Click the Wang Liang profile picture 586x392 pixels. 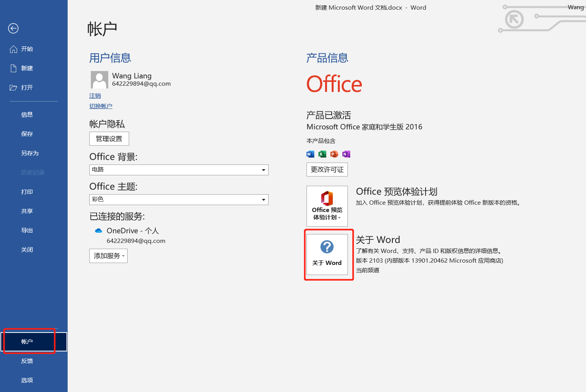click(x=99, y=80)
